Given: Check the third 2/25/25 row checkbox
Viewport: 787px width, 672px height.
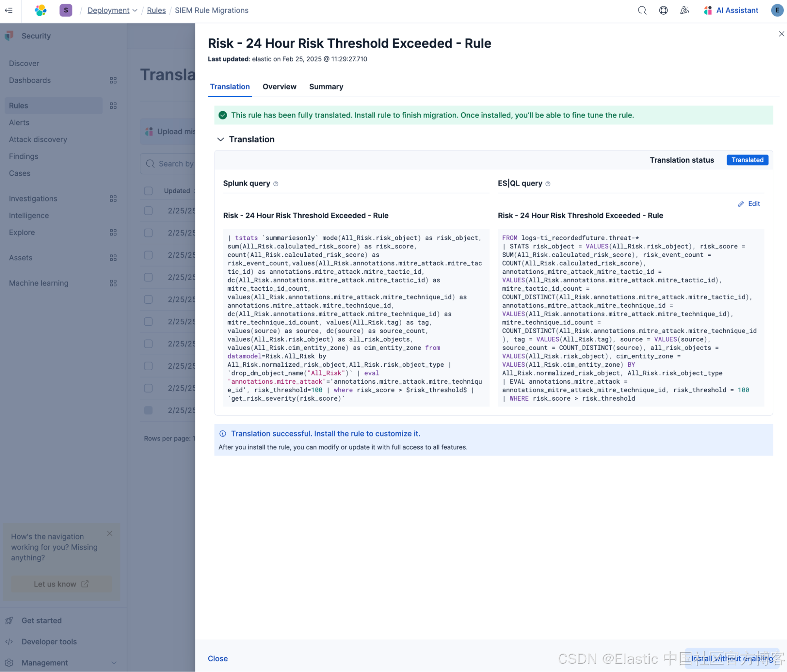Looking at the screenshot, I should [x=148, y=254].
